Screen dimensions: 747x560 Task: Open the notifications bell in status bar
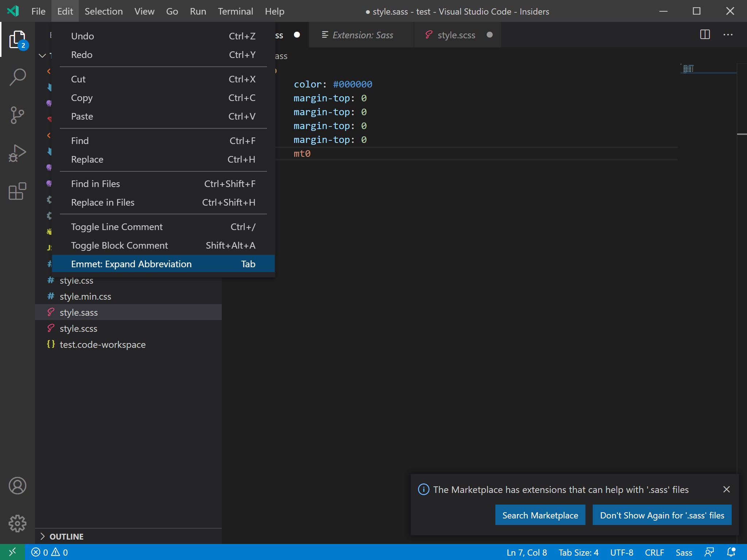pos(731,552)
